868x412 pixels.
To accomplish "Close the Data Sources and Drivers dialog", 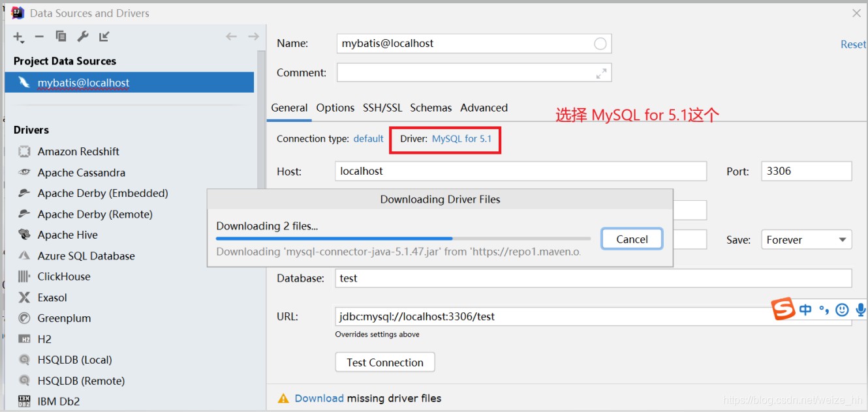I will 856,12.
